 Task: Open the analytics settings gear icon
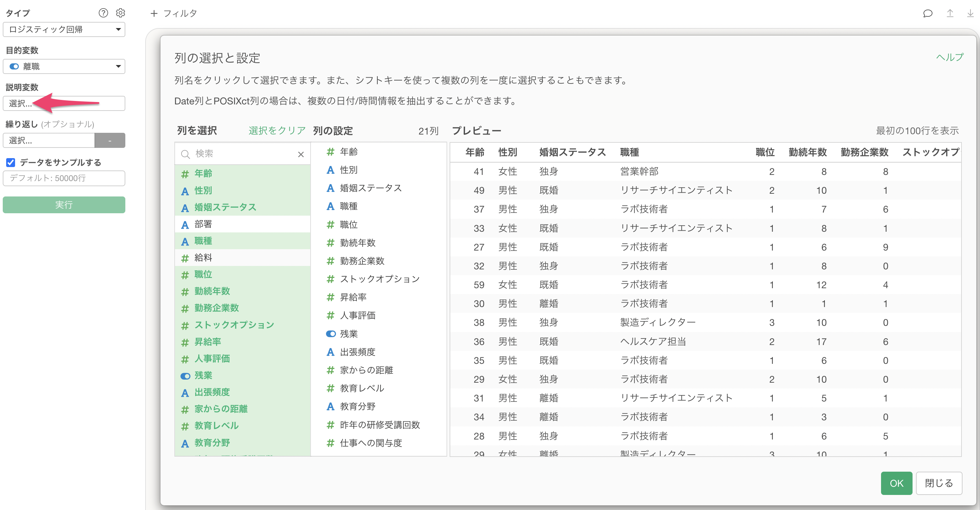[120, 13]
